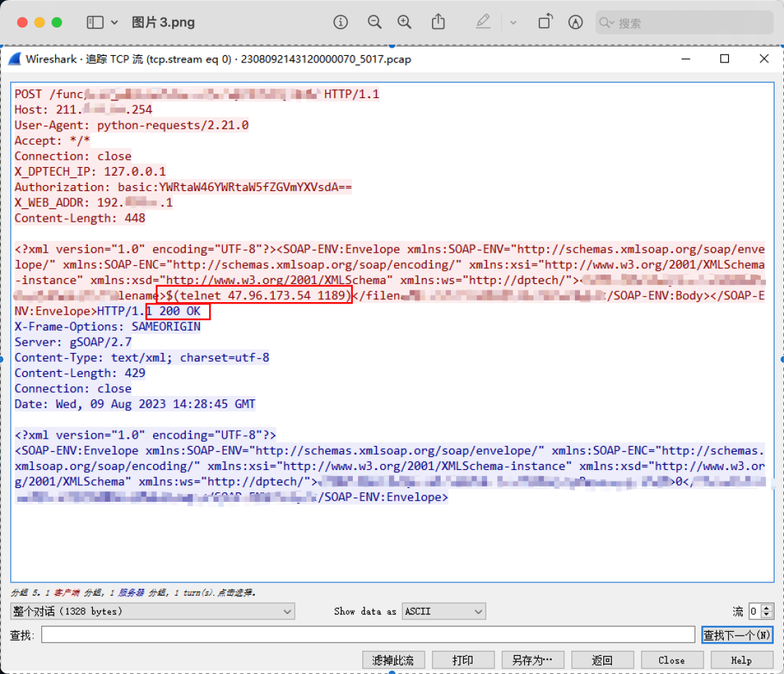Rotate the image with rotate icon
Image resolution: width=784 pixels, height=674 pixels.
pyautogui.click(x=544, y=23)
